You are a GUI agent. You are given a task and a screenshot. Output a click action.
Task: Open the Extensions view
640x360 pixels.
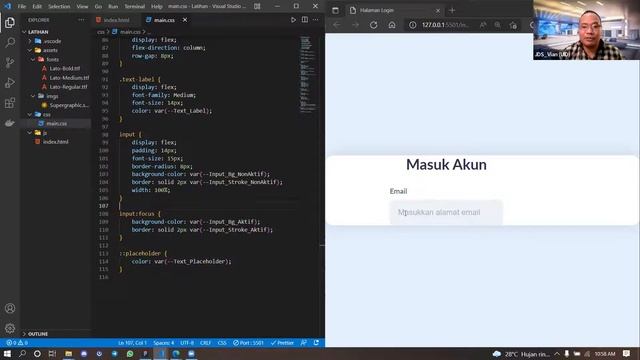click(10, 102)
